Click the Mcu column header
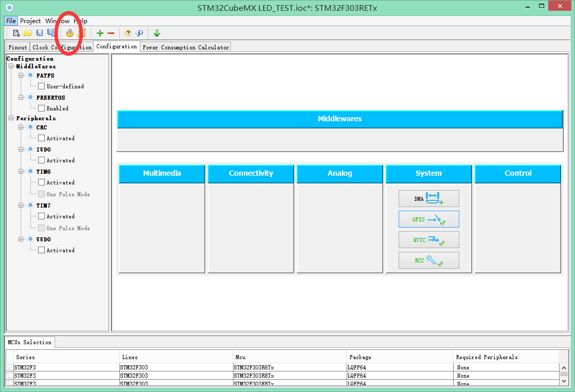The image size is (575, 392). [290, 357]
